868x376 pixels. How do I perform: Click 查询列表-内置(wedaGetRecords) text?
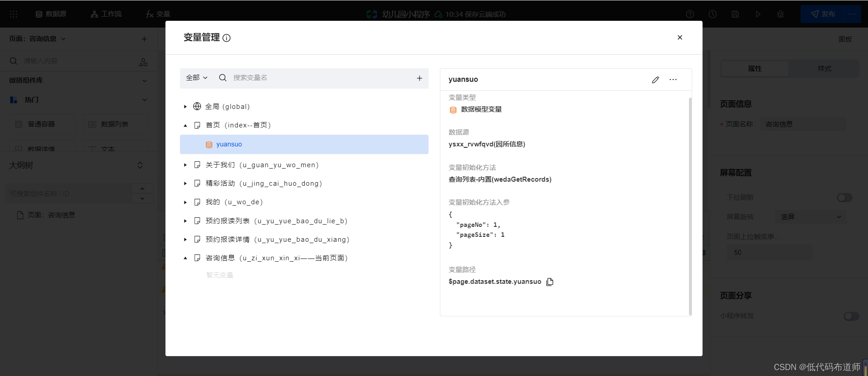click(500, 179)
